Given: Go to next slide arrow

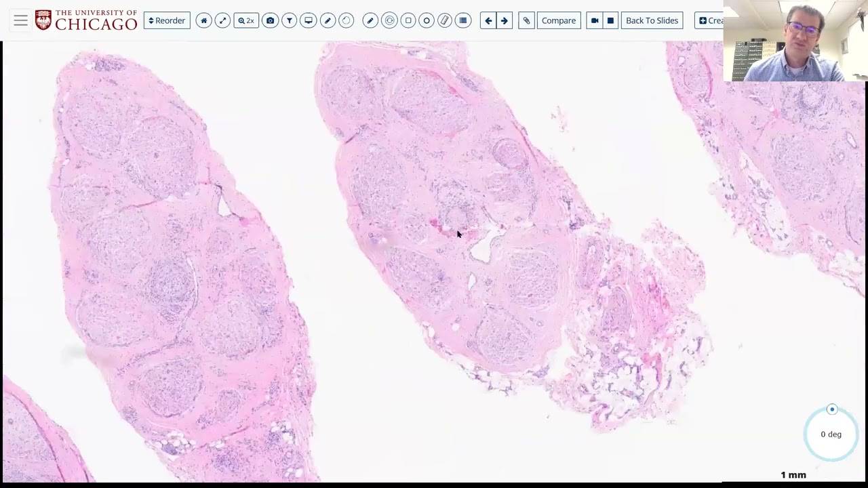Looking at the screenshot, I should click(x=504, y=20).
